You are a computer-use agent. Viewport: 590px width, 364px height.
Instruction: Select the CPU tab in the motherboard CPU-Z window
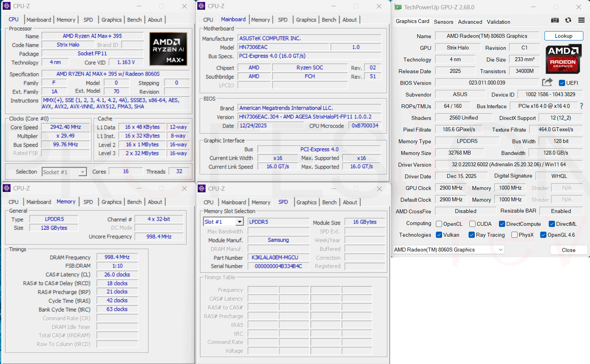click(x=208, y=20)
